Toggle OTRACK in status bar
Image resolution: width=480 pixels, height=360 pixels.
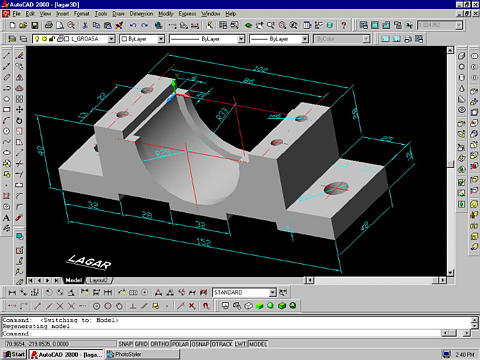pos(222,344)
